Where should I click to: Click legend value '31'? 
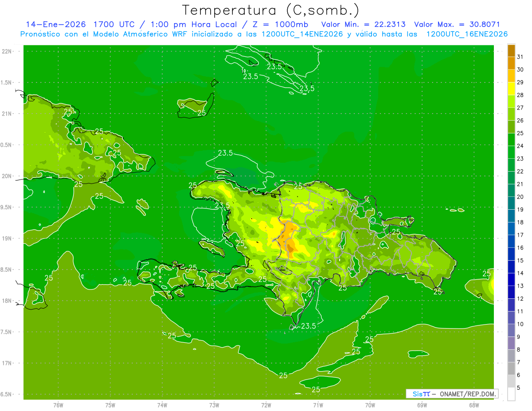point(520,57)
